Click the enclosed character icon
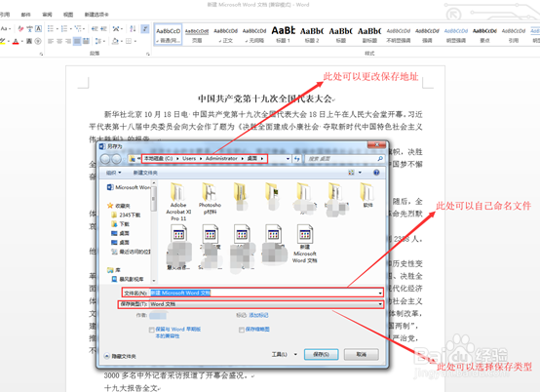The height and width of the screenshot is (392, 540). (38, 41)
